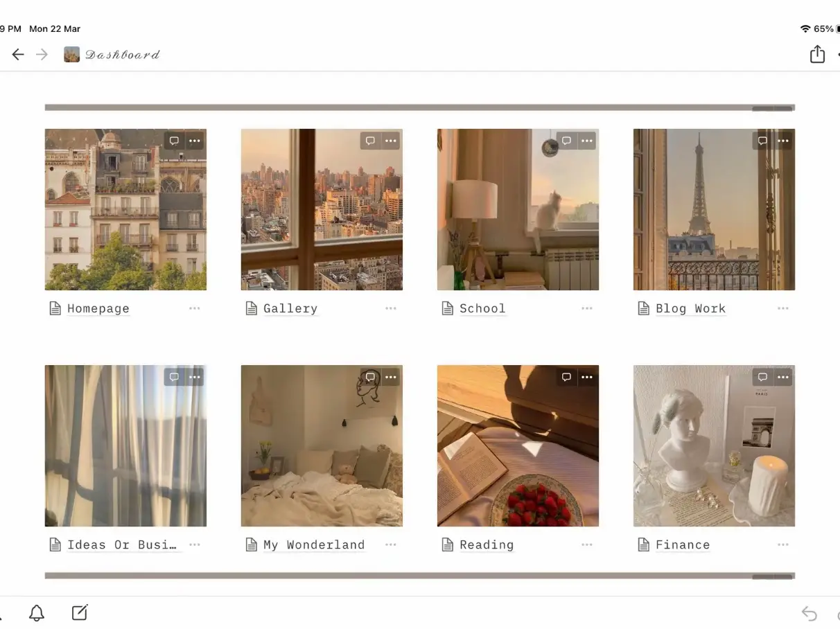
Task: Tap the Dashboard title in header
Action: tap(123, 55)
